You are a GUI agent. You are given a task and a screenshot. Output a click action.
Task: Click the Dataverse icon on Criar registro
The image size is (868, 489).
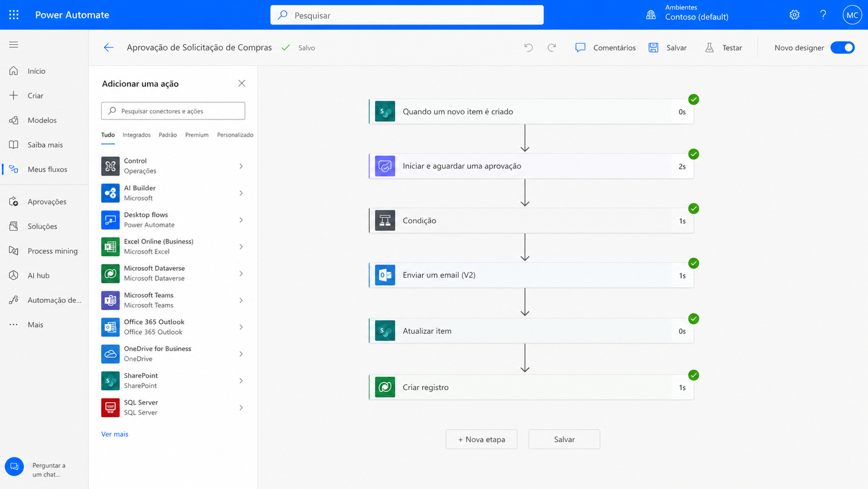pos(385,387)
